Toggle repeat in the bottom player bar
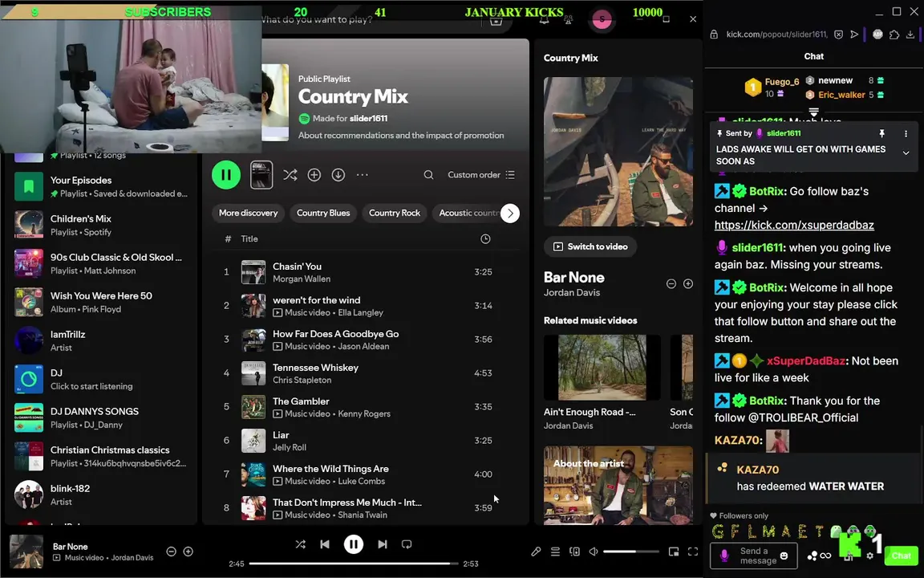 [x=407, y=544]
